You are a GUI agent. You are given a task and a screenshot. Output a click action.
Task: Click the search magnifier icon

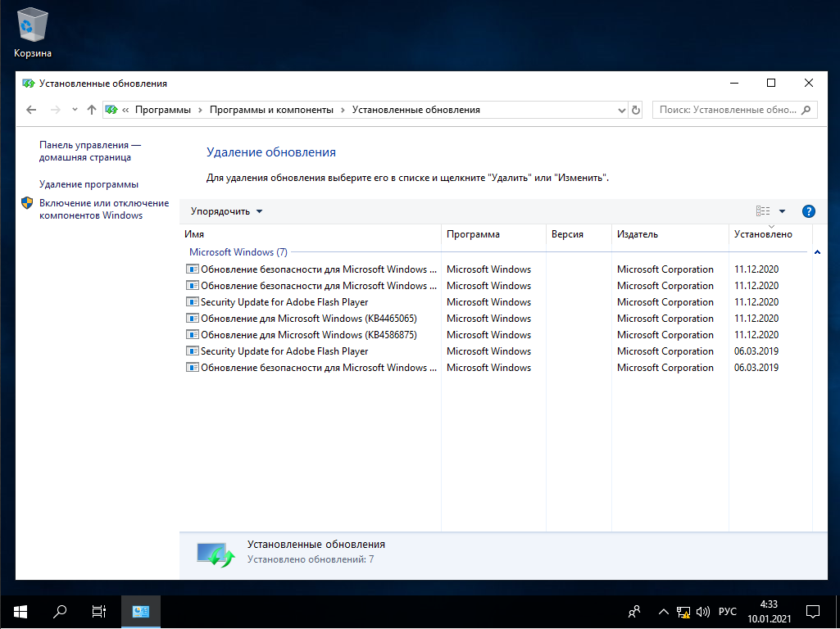tap(806, 110)
